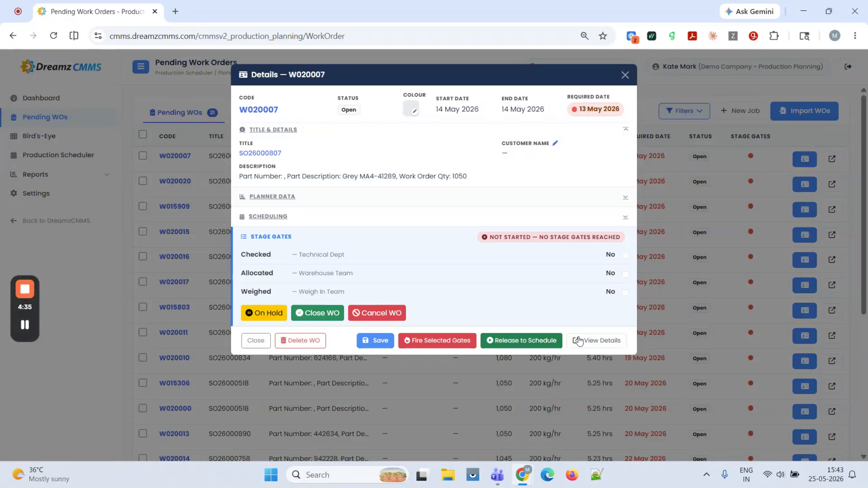
Task: Open File Explorer from the taskbar
Action: coord(447,475)
